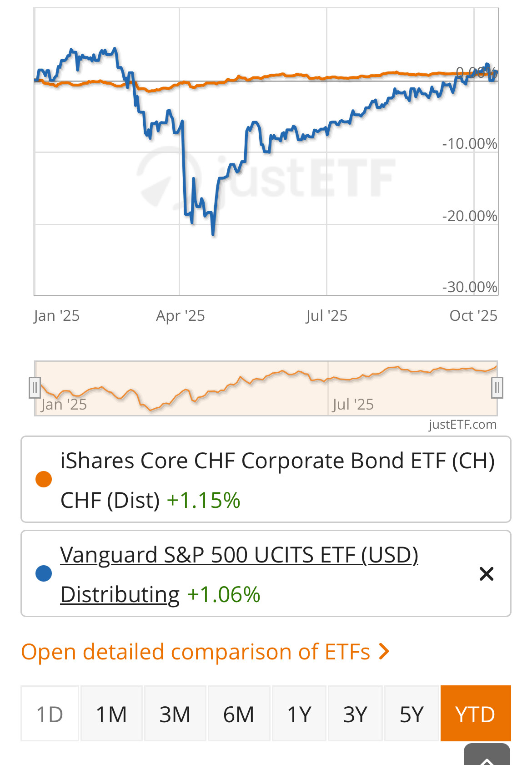
Task: Switch chart to 3Y period
Action: (355, 714)
